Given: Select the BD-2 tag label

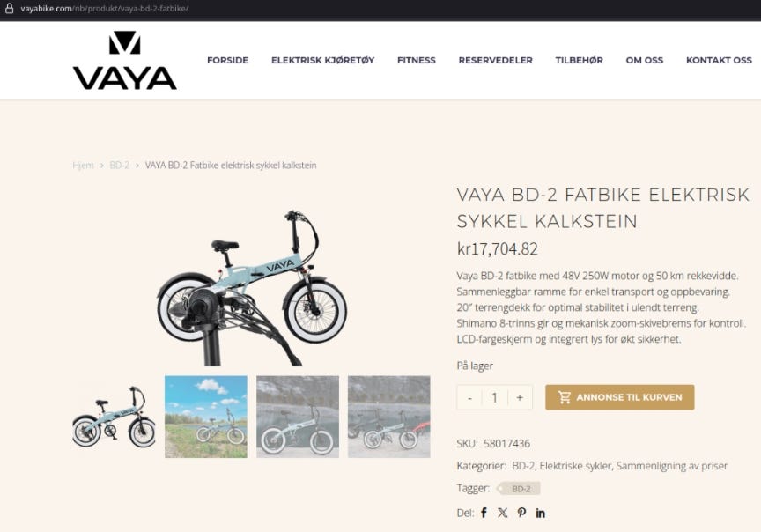Looking at the screenshot, I should [x=520, y=488].
